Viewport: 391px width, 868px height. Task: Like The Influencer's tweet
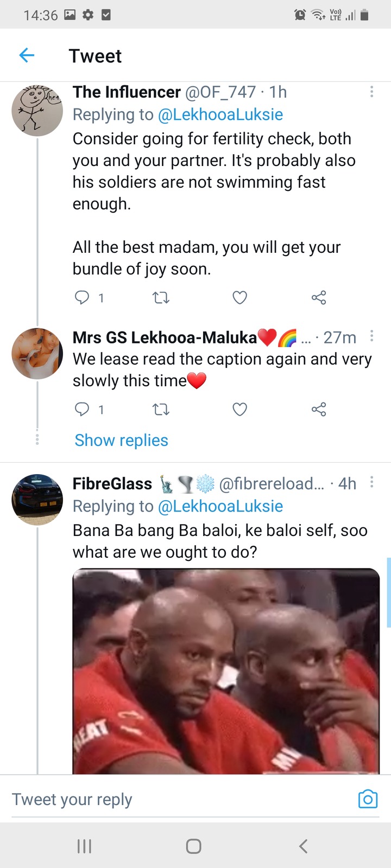click(239, 297)
